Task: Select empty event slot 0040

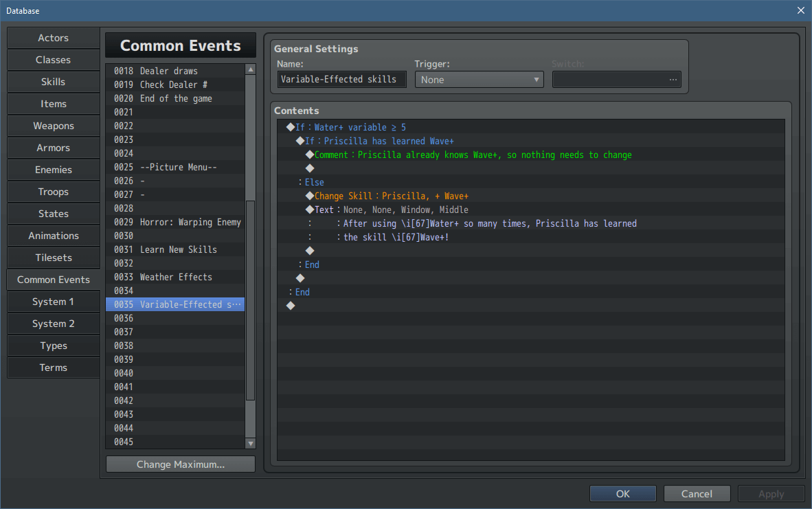Action: coord(175,374)
